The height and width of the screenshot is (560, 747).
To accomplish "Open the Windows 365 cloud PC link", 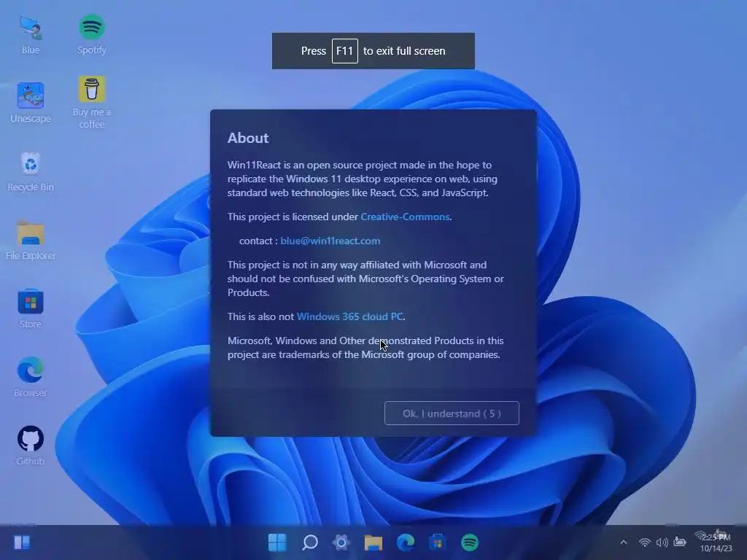I will point(349,316).
